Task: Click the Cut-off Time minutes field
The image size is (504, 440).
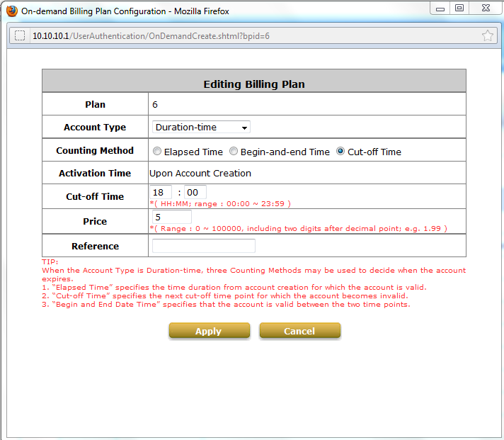Action: (195, 192)
